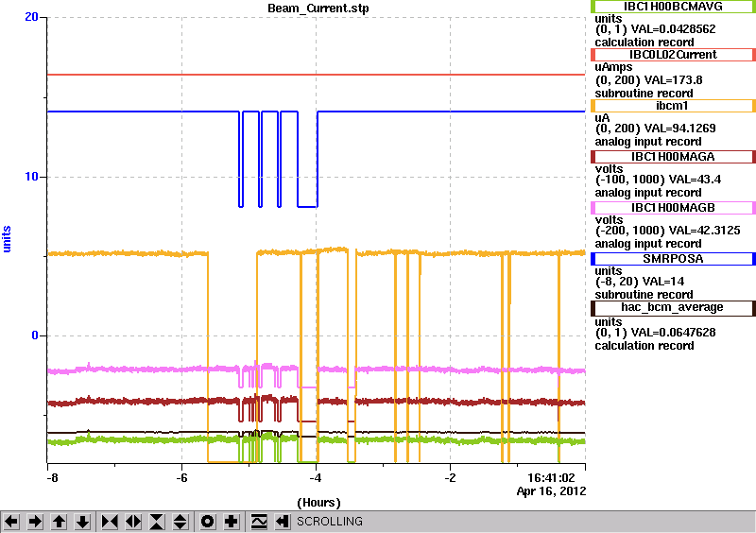Screen dimensions: 756x533
Task: Click the arrow-to-bar scroll mode icon
Action: click(283, 522)
